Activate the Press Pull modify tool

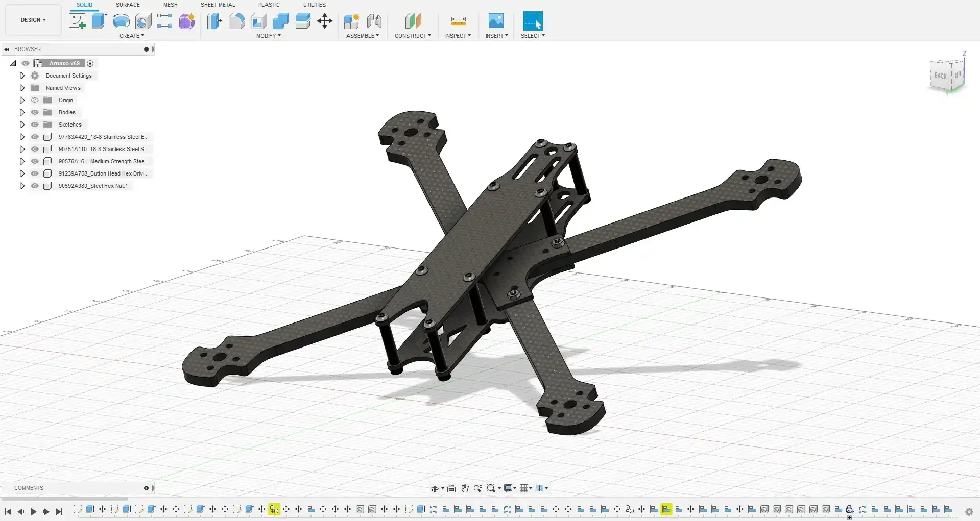214,21
